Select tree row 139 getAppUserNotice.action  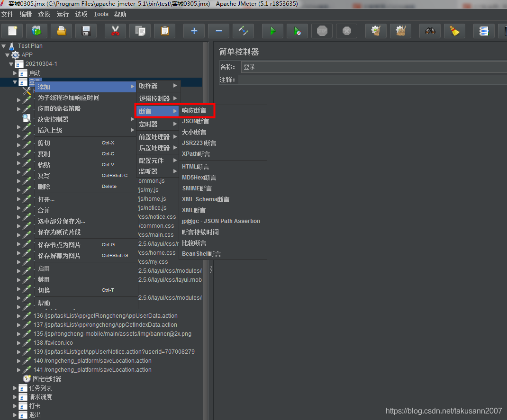[114, 351]
